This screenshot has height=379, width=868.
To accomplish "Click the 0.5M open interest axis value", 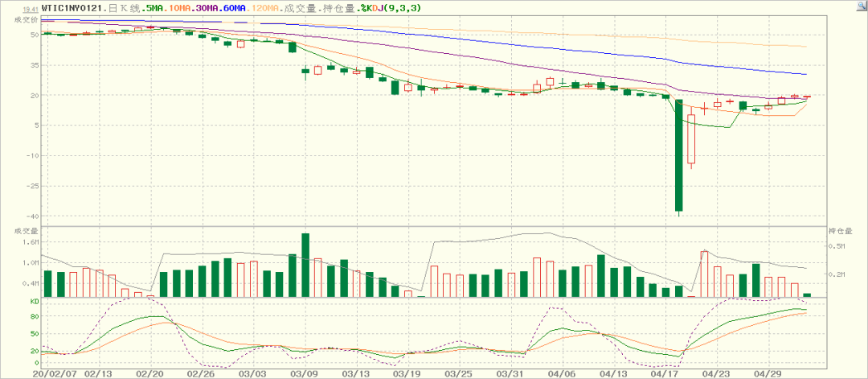I will [x=836, y=246].
